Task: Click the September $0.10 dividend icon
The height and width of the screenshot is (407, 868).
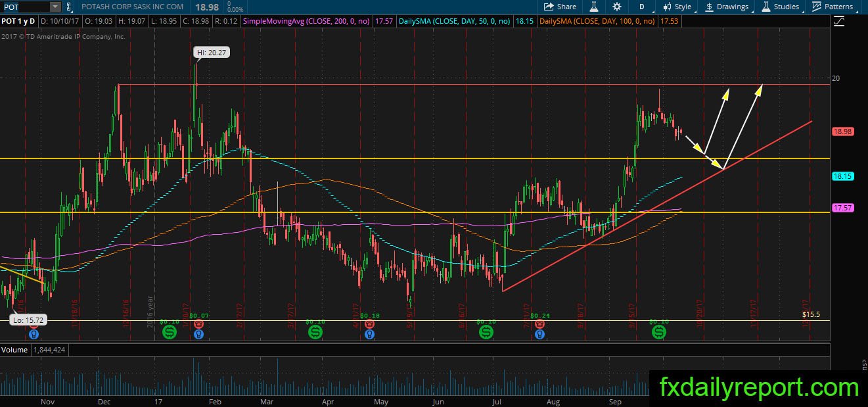Action: coord(658,333)
